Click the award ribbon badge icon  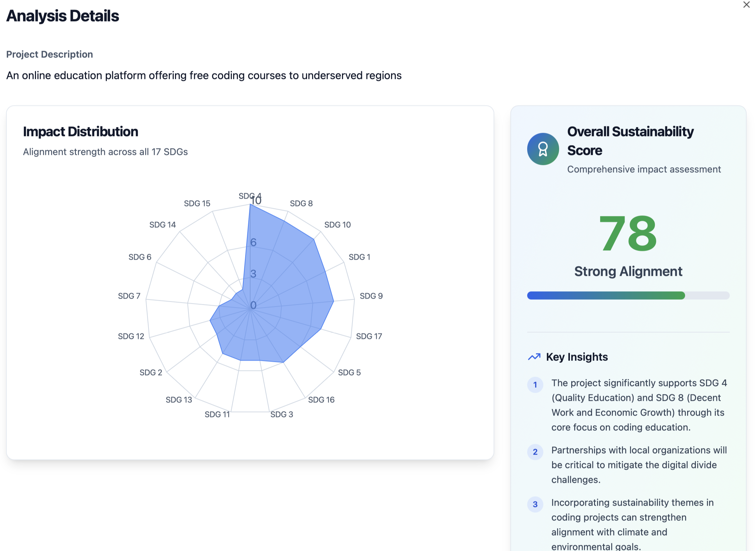point(543,149)
